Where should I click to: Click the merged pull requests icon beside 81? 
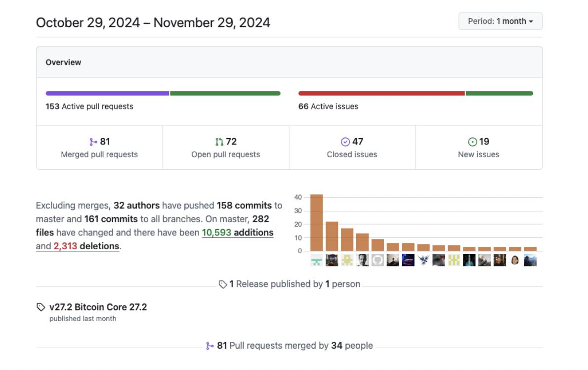93,142
